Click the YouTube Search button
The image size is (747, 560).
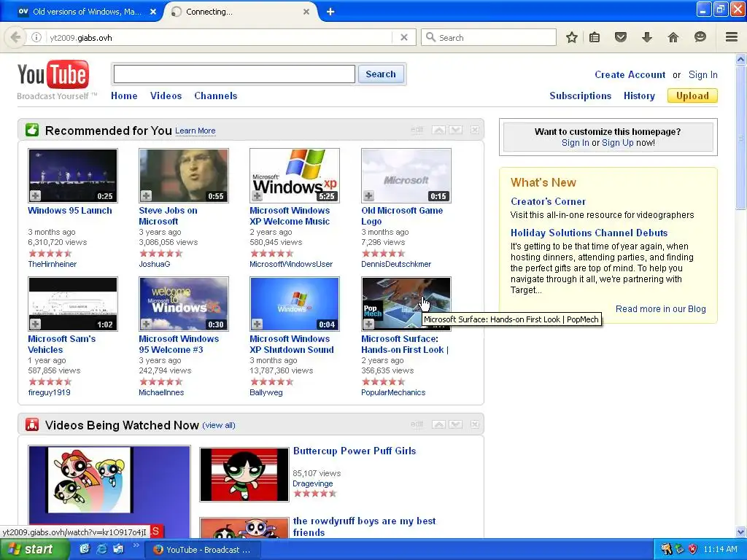pyautogui.click(x=381, y=74)
